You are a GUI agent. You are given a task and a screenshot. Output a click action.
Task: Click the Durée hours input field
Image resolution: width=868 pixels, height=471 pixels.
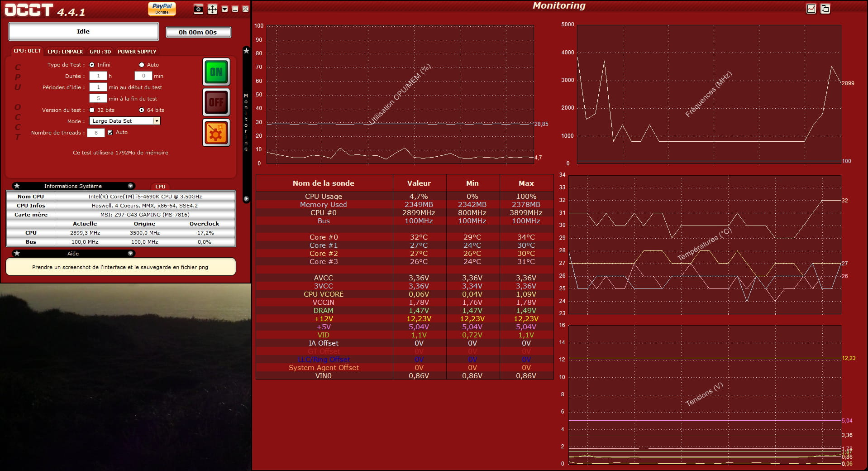tap(98, 76)
